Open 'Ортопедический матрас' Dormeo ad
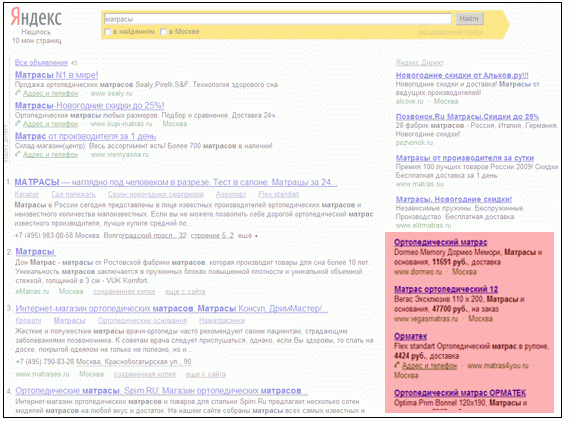Viewport: 570px width, 421px height. (441, 242)
